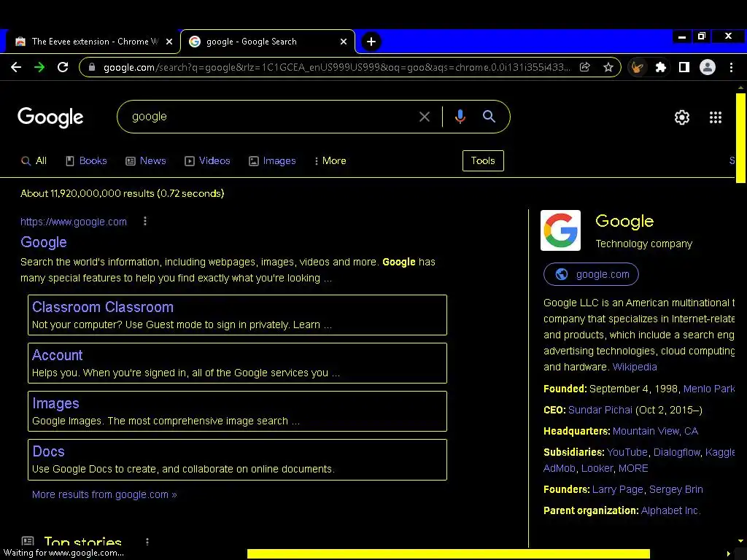Click the horizontal scrollbar thumb

coord(449,554)
